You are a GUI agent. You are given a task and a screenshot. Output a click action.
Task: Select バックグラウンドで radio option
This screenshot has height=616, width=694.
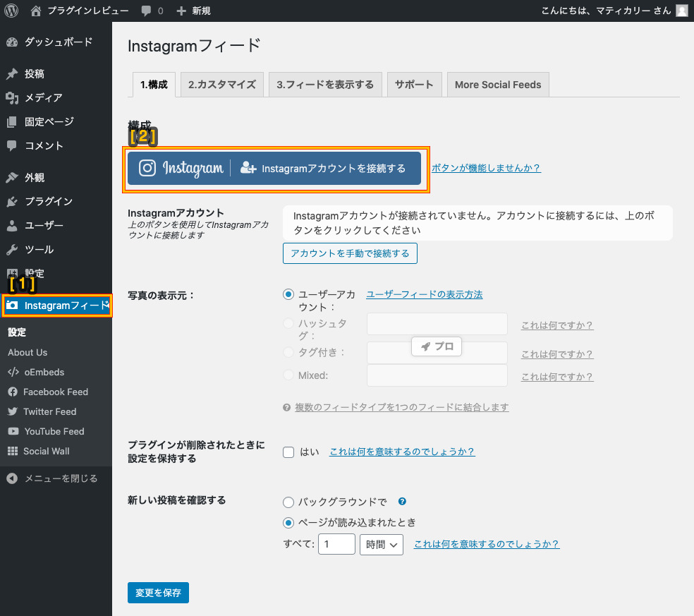[288, 502]
